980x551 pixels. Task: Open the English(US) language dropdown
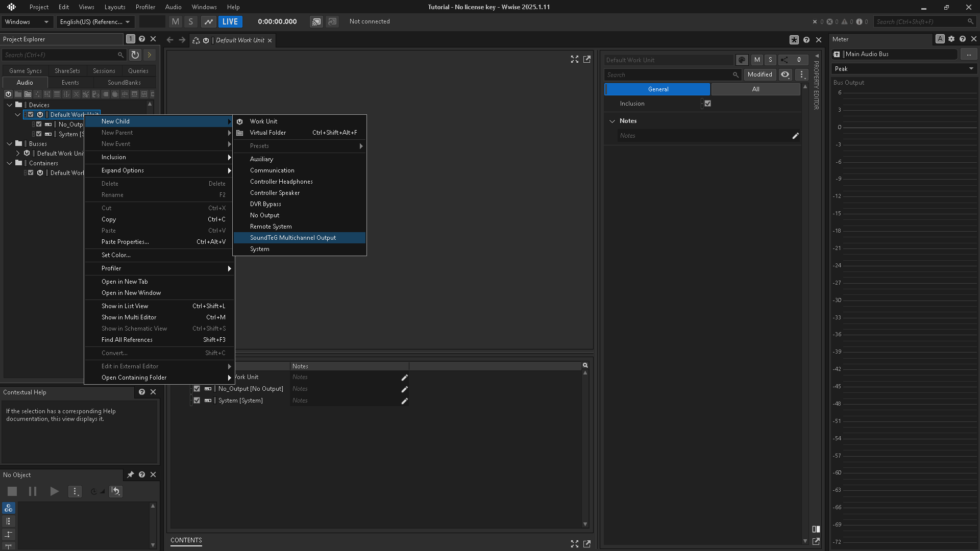pyautogui.click(x=95, y=21)
